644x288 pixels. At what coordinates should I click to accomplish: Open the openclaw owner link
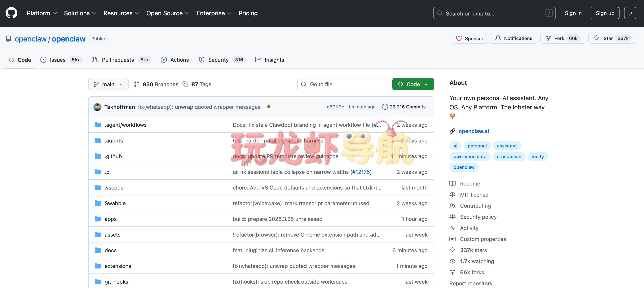[30, 39]
